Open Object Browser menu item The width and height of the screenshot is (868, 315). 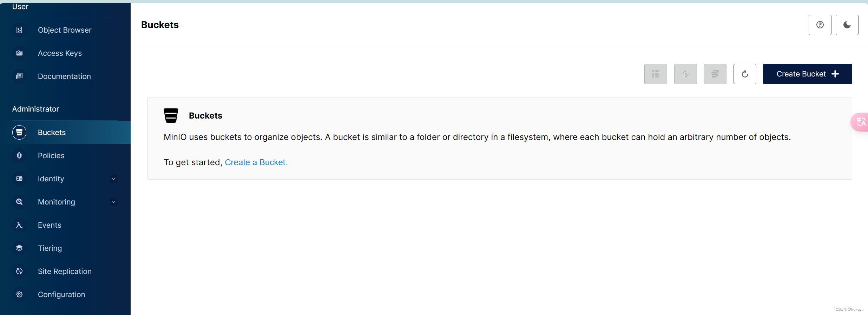[65, 30]
